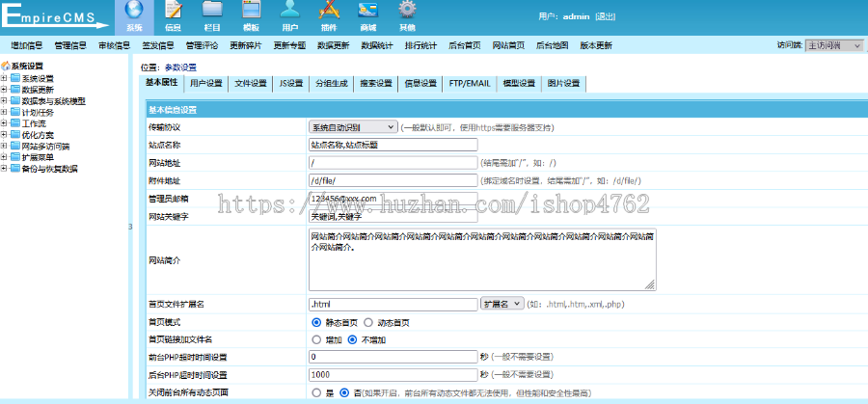Click the 站点名称 input field

coord(393,145)
